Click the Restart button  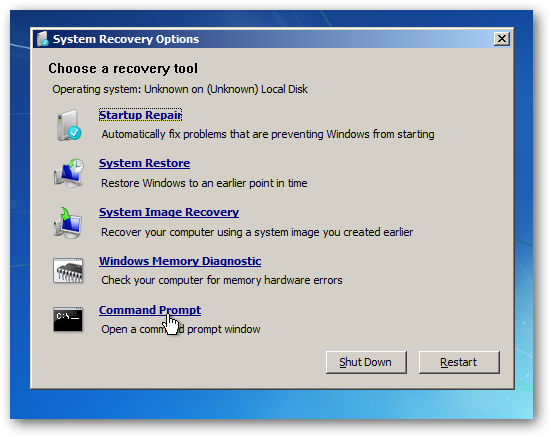point(459,362)
